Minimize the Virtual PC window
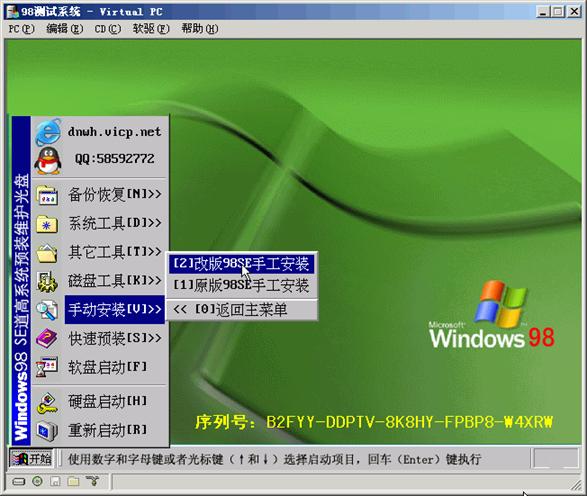Image resolution: width=587 pixels, height=496 pixels. [x=543, y=12]
